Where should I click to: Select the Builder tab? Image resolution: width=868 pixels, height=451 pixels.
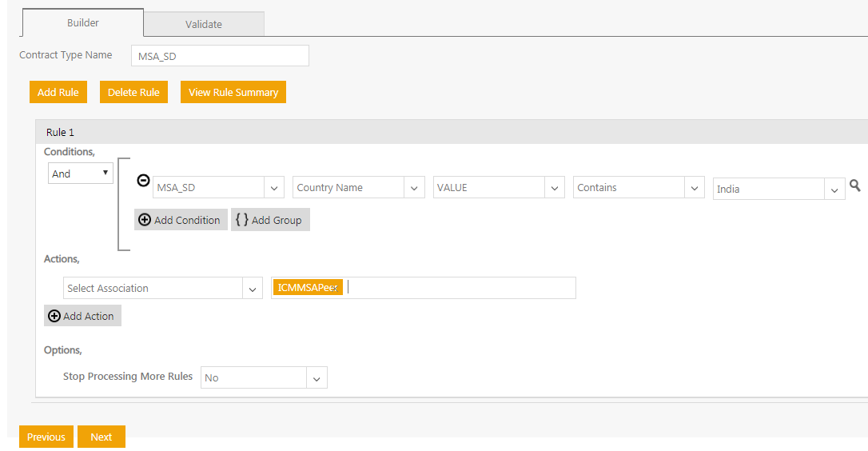[83, 22]
